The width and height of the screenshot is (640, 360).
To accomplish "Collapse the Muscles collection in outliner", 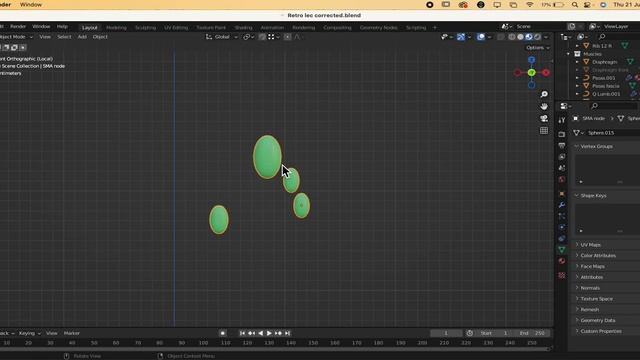I will point(568,54).
